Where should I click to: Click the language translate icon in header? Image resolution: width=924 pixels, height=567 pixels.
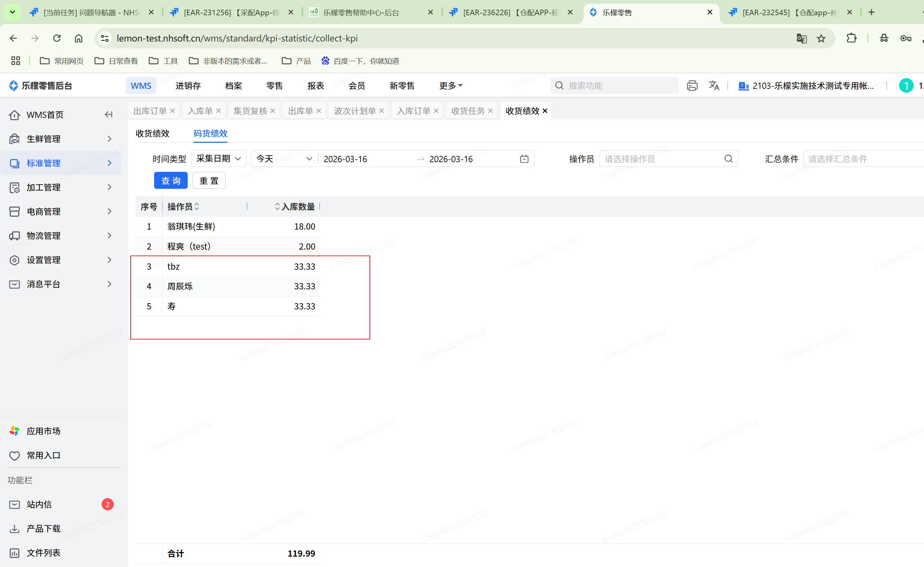pos(714,85)
